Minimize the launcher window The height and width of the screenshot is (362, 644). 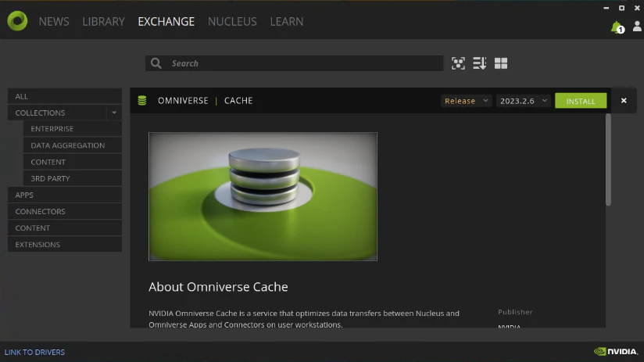(x=606, y=8)
